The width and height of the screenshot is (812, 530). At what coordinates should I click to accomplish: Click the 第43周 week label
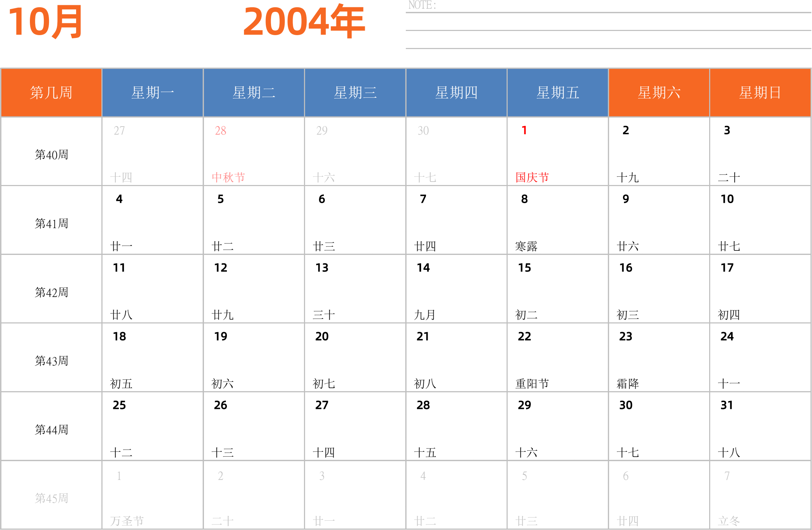pyautogui.click(x=51, y=361)
